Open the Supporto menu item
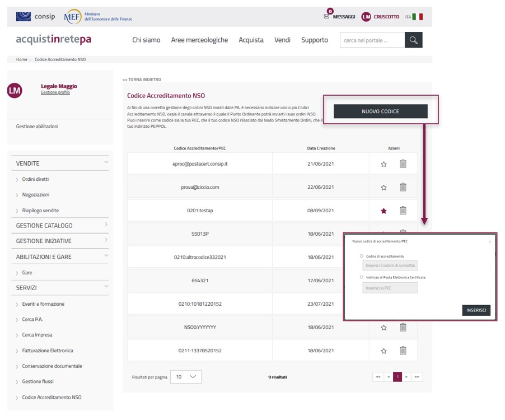 pos(314,40)
